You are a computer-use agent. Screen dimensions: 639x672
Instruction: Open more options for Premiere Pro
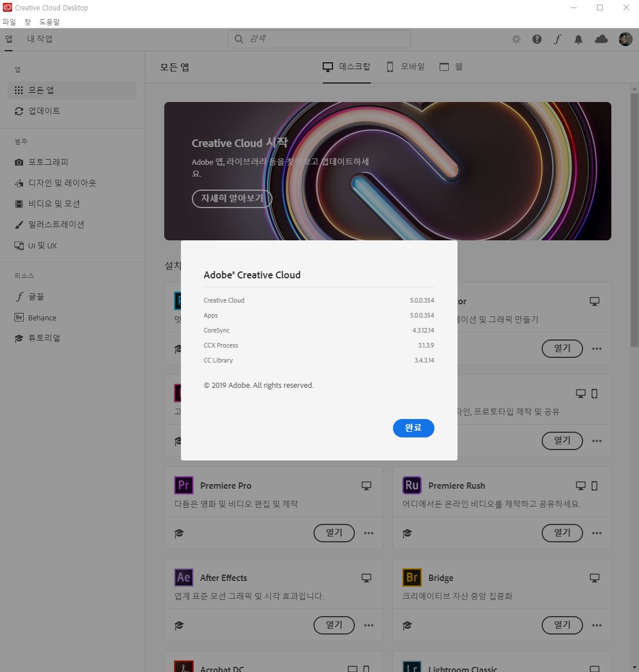pos(369,533)
